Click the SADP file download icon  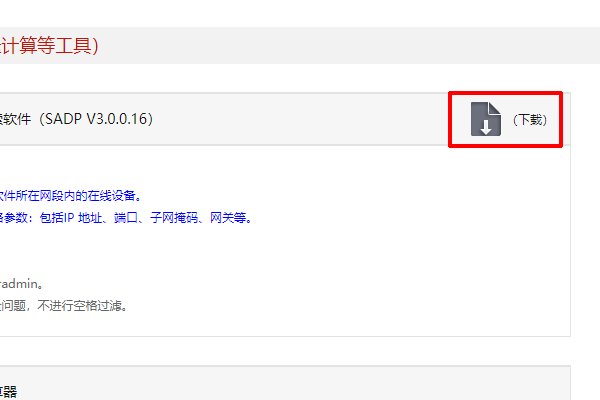(486, 119)
